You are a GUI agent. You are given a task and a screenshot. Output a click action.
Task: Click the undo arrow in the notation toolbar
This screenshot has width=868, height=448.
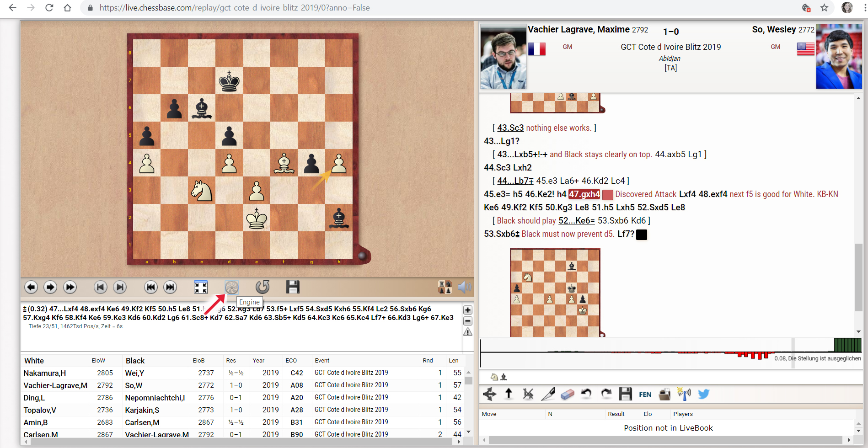pyautogui.click(x=586, y=394)
